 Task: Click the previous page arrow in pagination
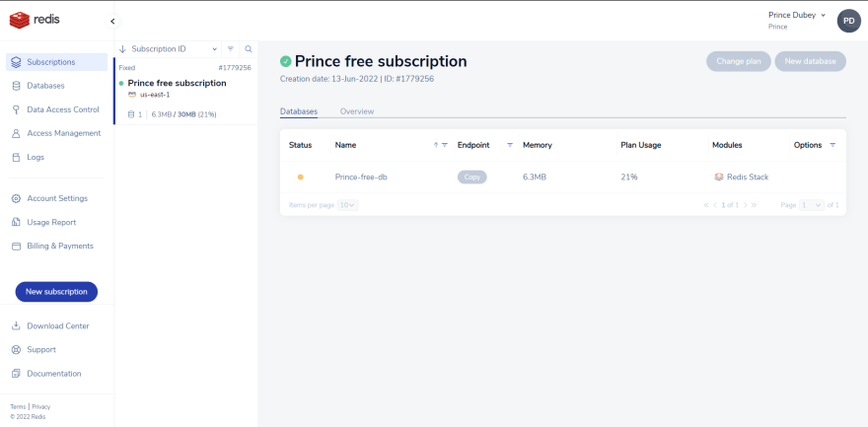(x=715, y=205)
